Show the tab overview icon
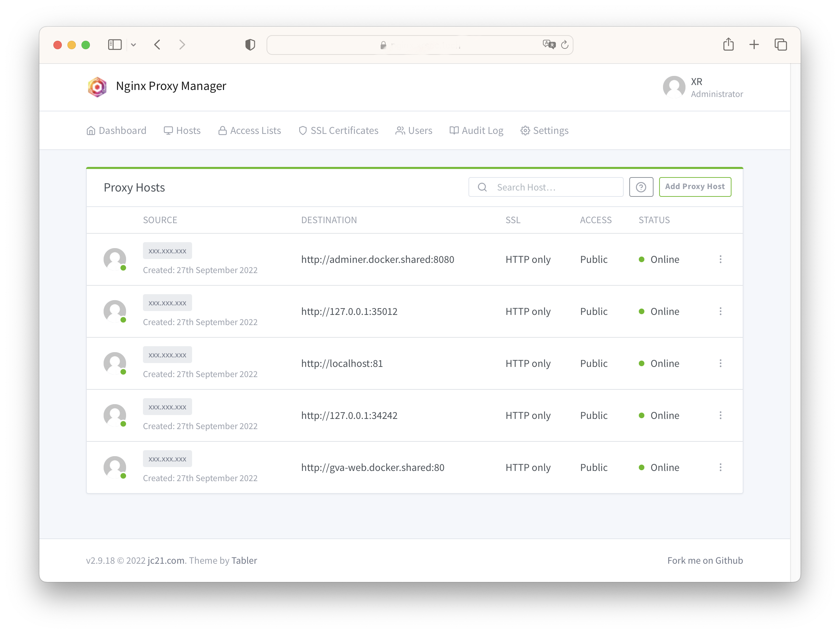The image size is (840, 634). [x=781, y=45]
